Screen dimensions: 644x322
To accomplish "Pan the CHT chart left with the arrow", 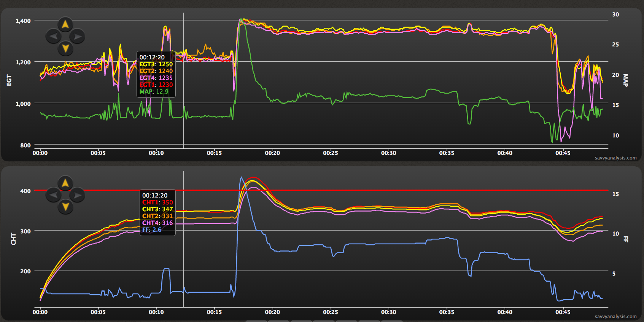I will click(x=53, y=195).
